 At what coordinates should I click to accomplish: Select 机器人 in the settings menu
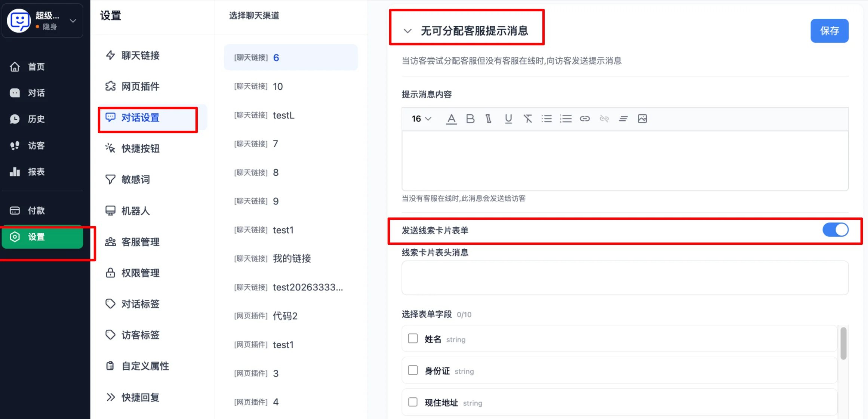[x=136, y=210]
